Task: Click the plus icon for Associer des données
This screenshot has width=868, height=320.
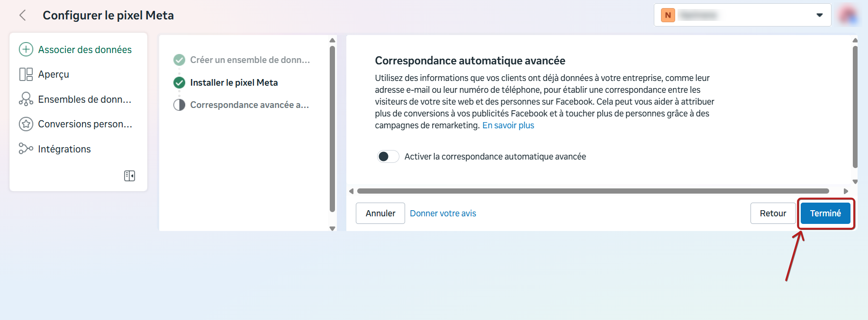Action: pyautogui.click(x=26, y=49)
